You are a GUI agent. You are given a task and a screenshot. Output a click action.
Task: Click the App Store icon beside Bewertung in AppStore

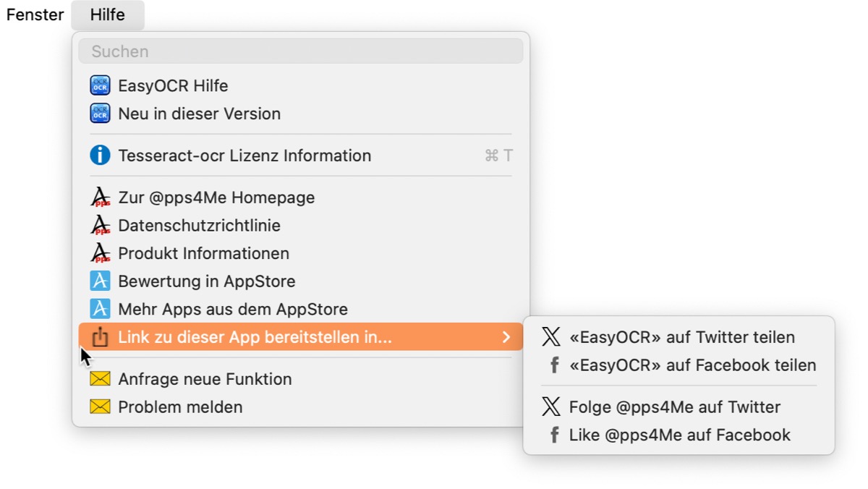coord(100,281)
